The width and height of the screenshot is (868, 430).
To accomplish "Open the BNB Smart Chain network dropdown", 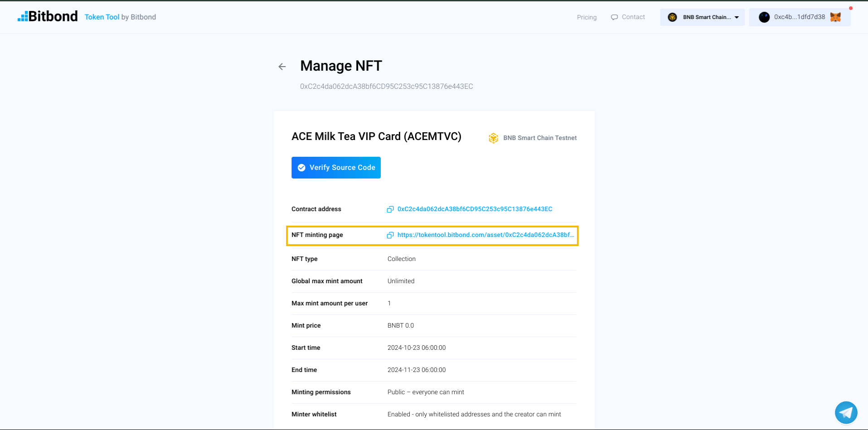I will point(702,17).
